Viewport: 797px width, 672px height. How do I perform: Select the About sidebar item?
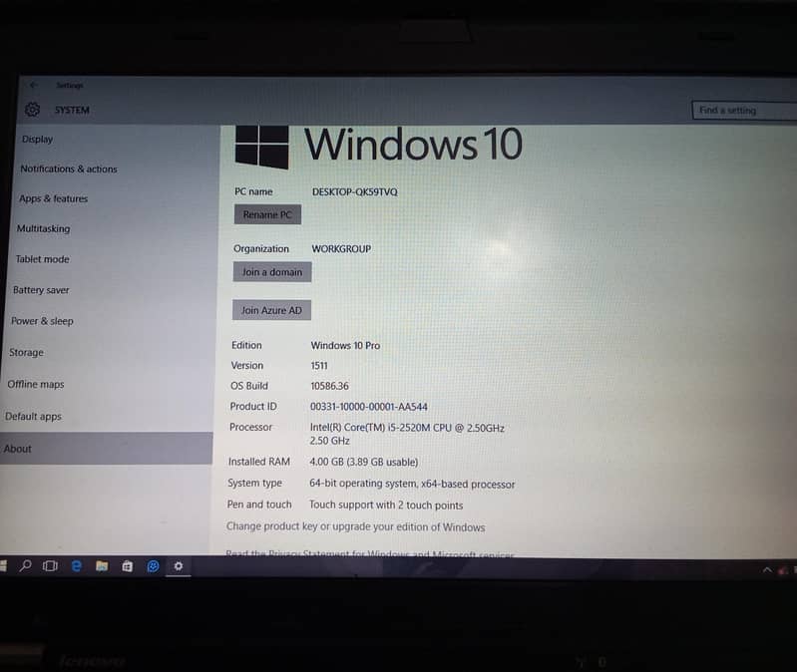coord(106,449)
